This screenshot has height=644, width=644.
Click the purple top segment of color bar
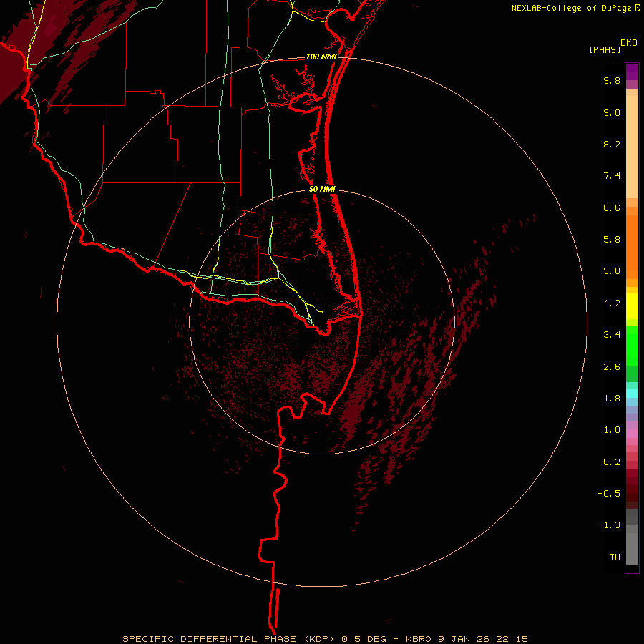[632, 72]
